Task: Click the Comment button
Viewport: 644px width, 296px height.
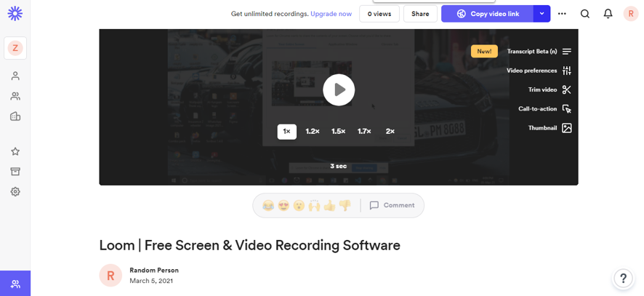Action: pos(392,205)
